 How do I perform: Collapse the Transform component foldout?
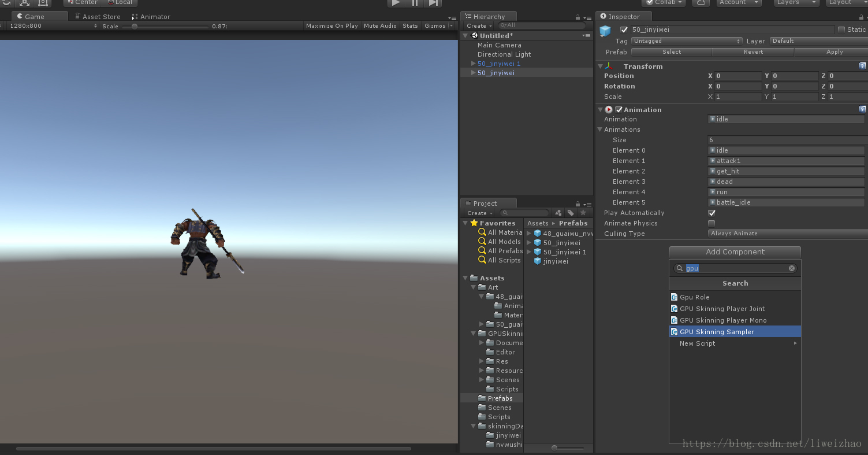(600, 66)
